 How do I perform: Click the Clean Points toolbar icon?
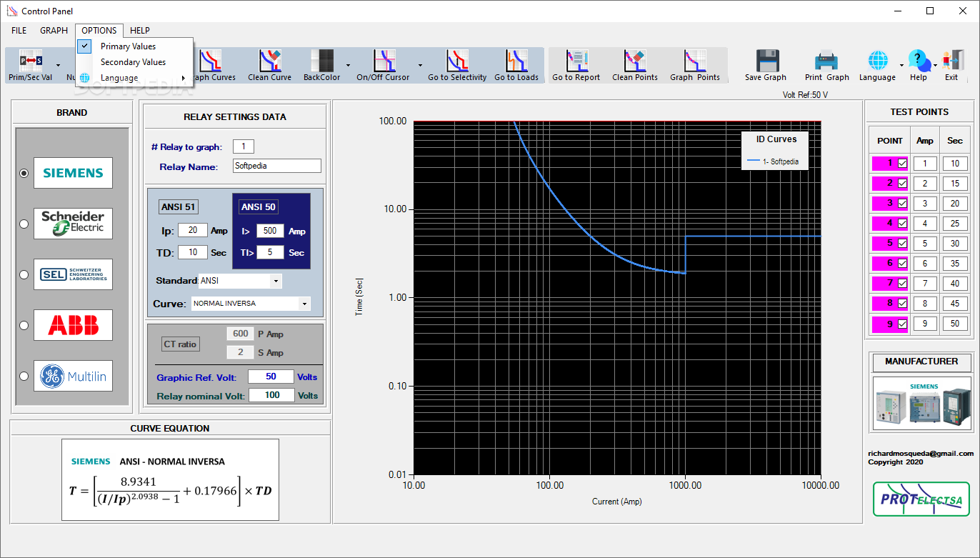pyautogui.click(x=635, y=61)
